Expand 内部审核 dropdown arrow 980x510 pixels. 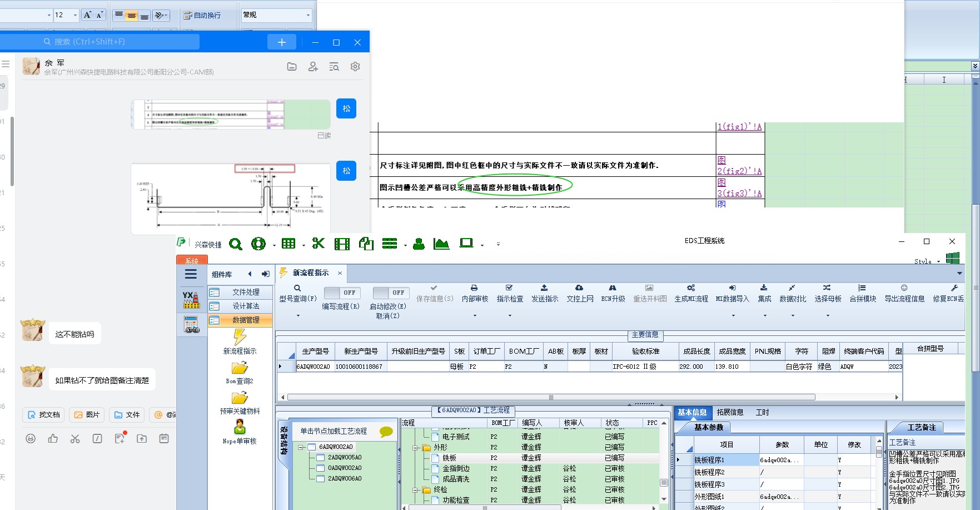coord(475,316)
